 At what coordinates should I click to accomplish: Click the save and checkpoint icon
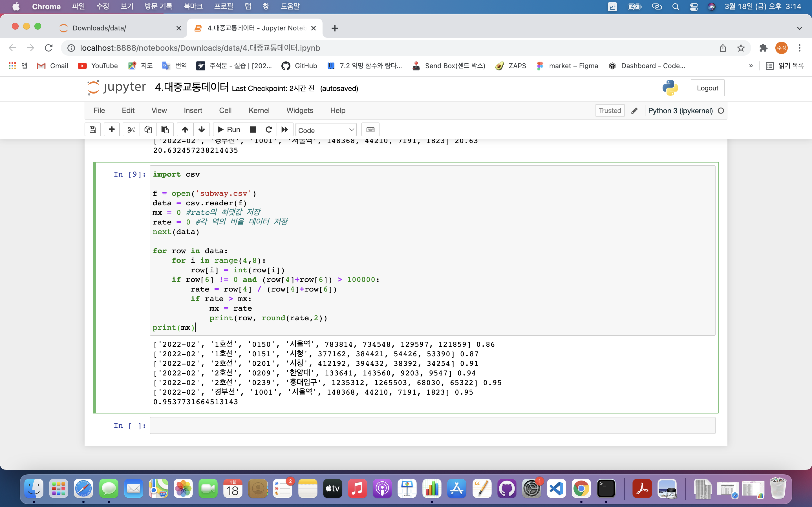pos(93,130)
